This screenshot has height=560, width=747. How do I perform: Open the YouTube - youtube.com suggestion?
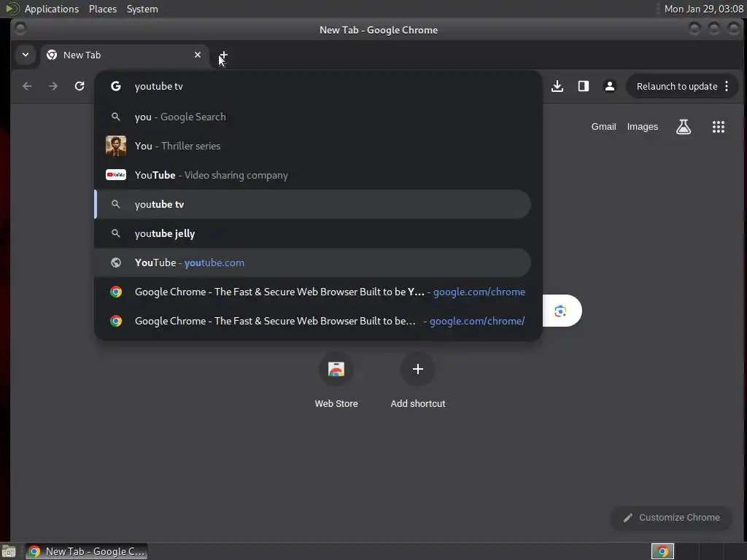[314, 262]
